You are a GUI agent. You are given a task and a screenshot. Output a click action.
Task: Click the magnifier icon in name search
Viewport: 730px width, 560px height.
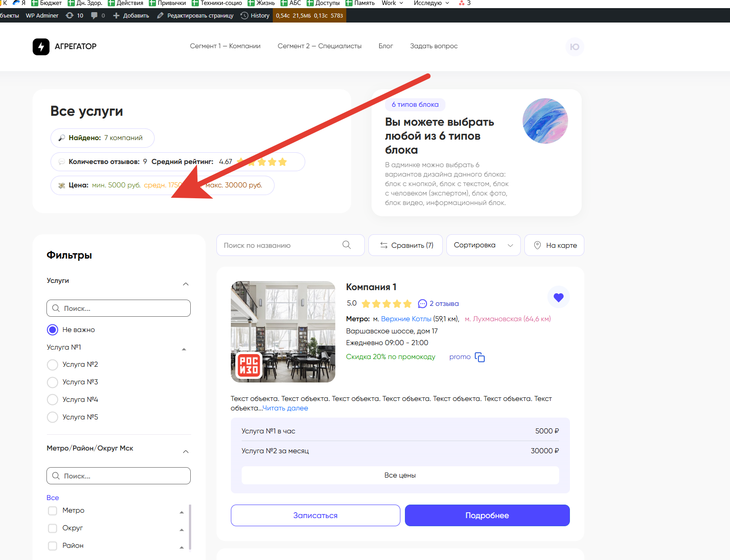346,245
